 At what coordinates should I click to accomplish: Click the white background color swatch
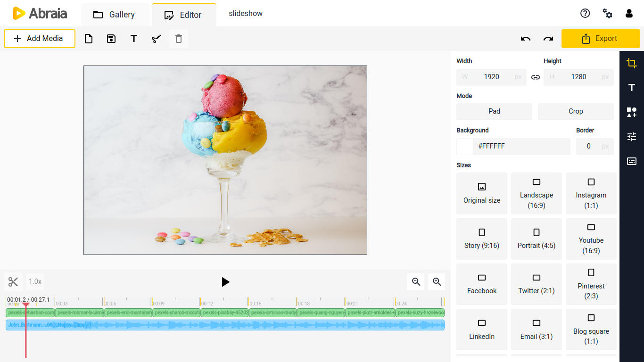(x=465, y=147)
